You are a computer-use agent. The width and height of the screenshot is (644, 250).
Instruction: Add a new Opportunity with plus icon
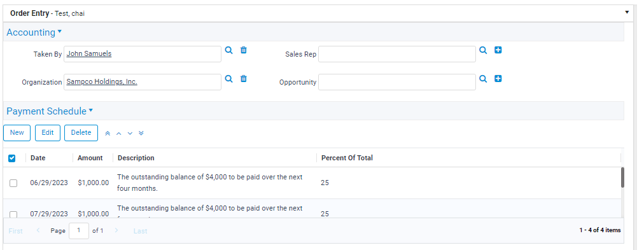pos(498,79)
